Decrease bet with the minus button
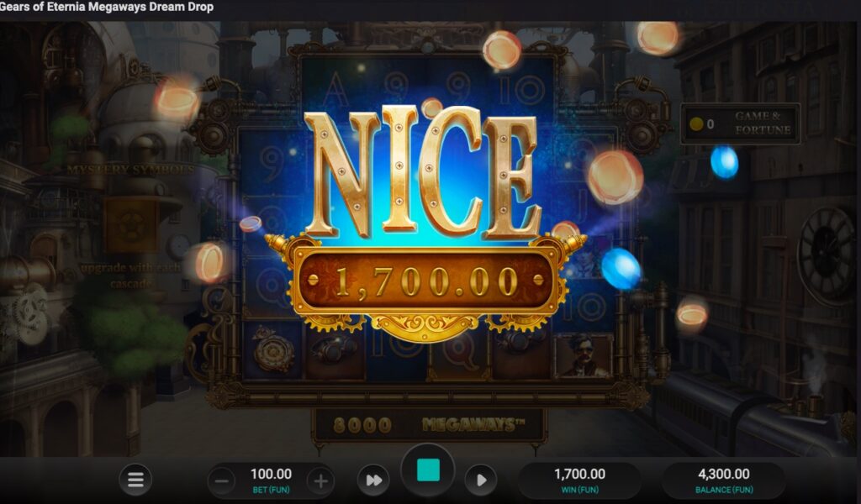 pyautogui.click(x=222, y=481)
